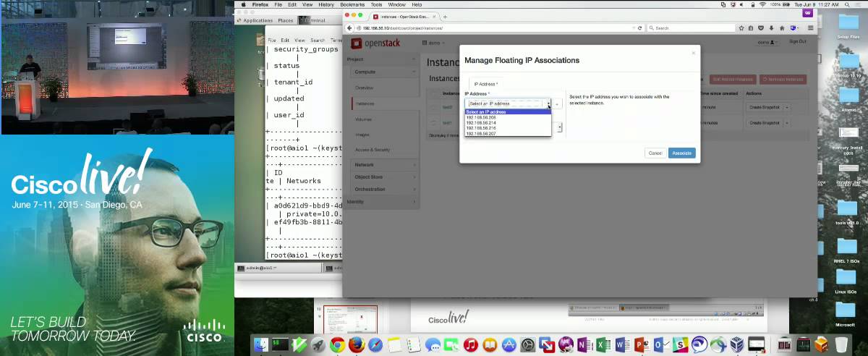Open Google Chrome from the Dock

(x=336, y=344)
